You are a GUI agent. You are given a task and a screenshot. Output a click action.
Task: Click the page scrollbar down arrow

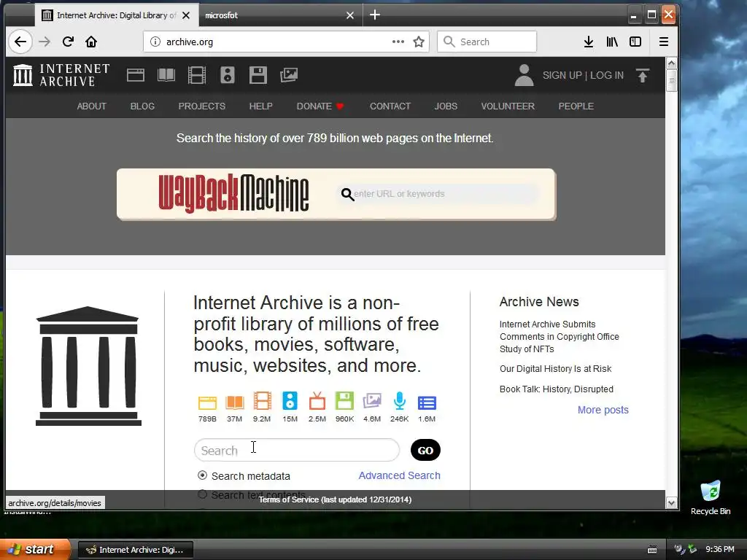point(671,503)
